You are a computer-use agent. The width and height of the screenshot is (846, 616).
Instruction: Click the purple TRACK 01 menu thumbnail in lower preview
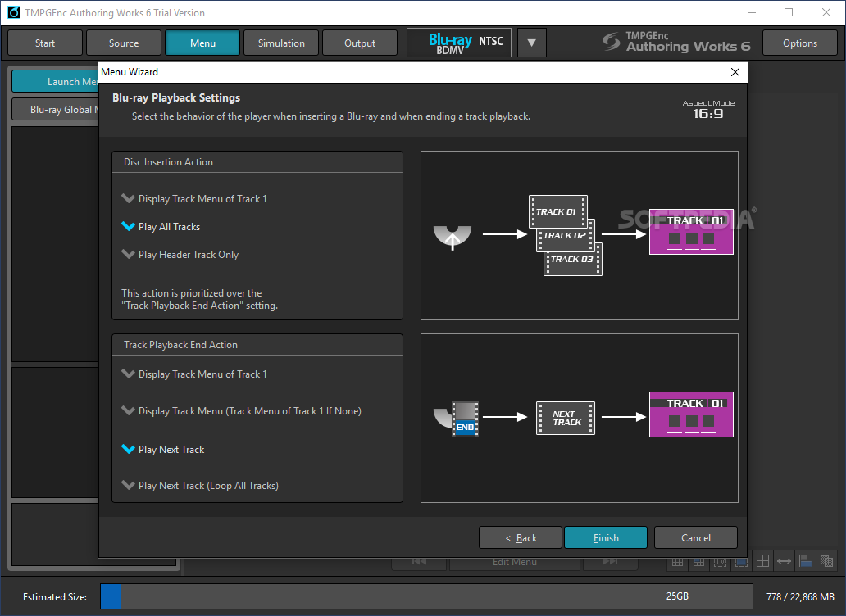[x=691, y=414]
